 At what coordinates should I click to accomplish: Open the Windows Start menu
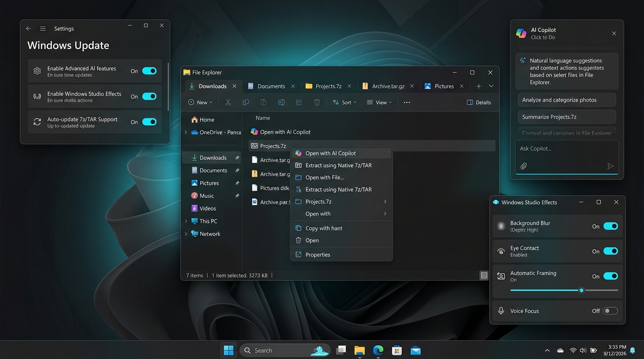pyautogui.click(x=229, y=350)
